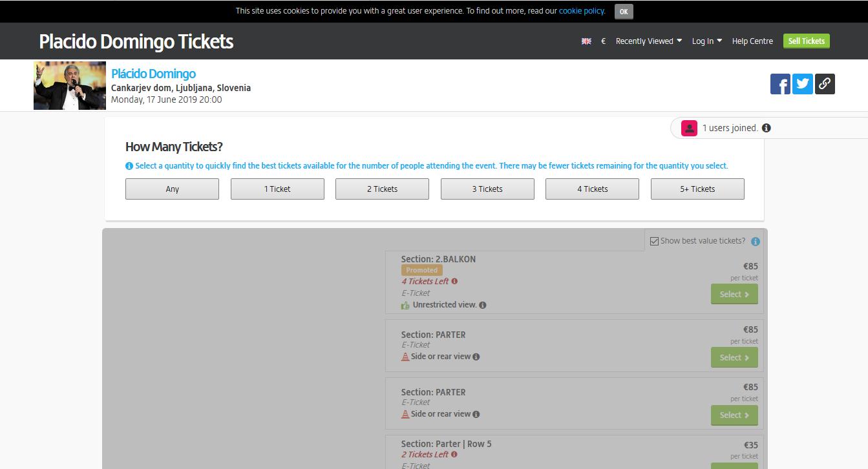Viewport: 868px width, 469px height.
Task: Change currency via euro symbol
Action: [x=603, y=41]
